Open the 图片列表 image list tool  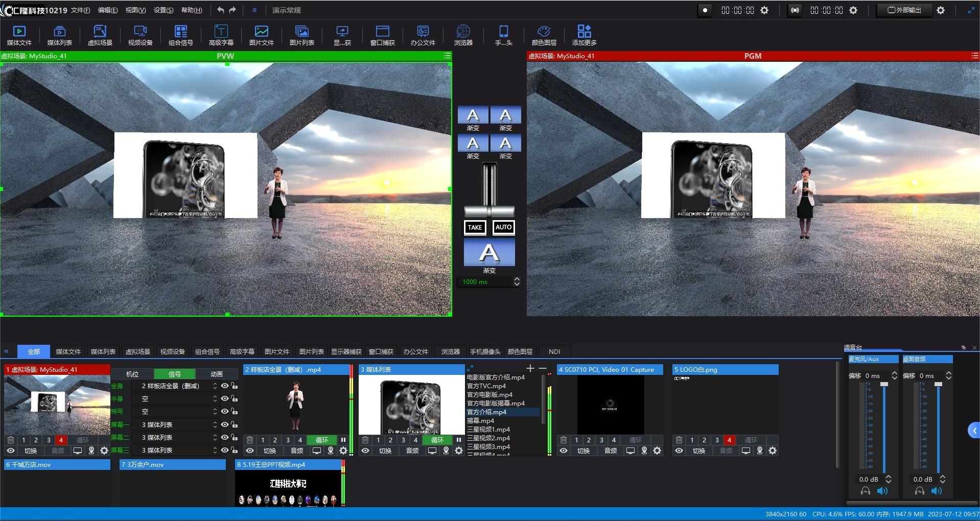coord(302,35)
